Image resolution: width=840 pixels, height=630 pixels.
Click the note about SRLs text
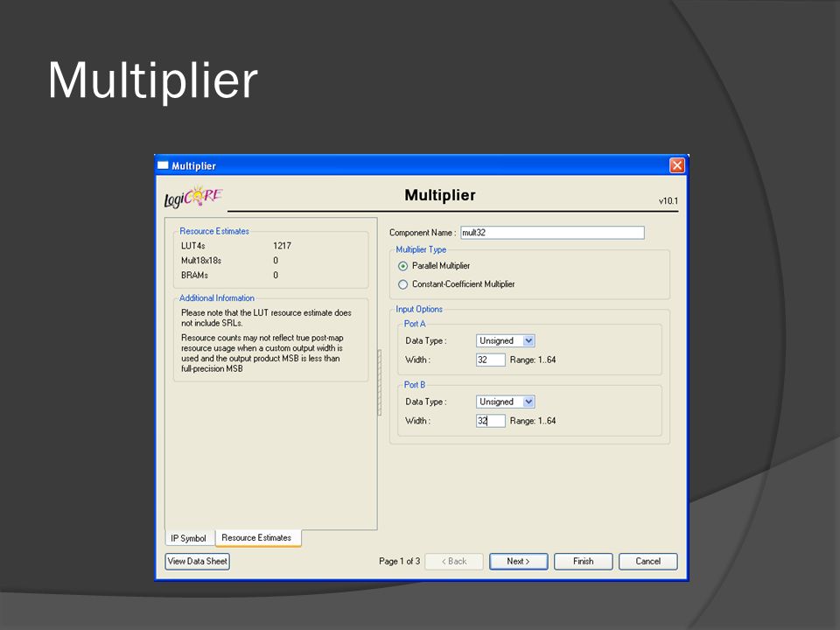[266, 318]
